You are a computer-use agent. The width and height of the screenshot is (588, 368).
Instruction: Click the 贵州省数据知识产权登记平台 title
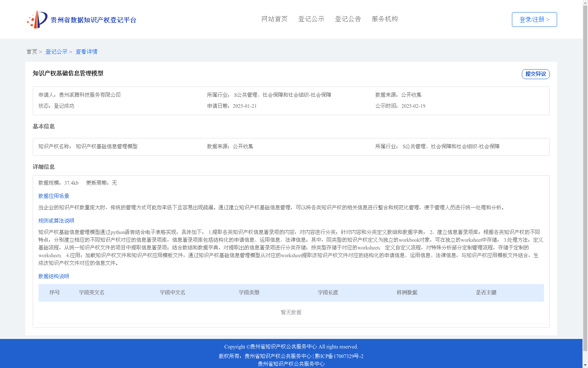(x=93, y=20)
